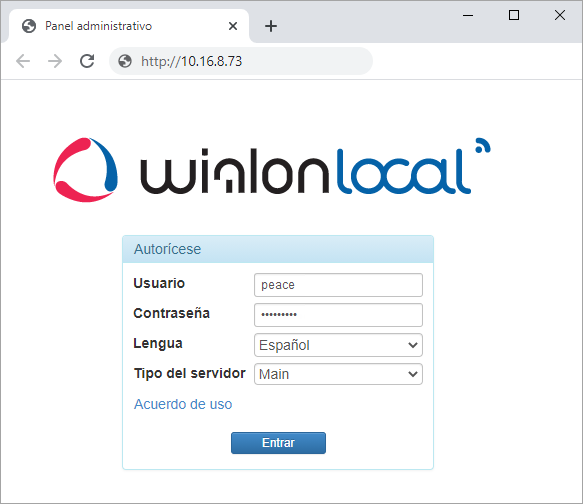The height and width of the screenshot is (504, 583).
Task: Open the Acuerdo de uso link
Action: (183, 404)
